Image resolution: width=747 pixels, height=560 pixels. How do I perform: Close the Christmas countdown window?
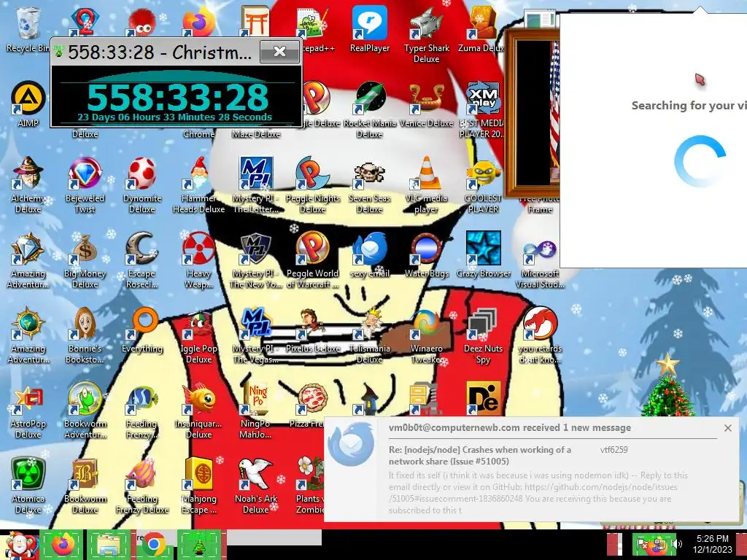279,52
